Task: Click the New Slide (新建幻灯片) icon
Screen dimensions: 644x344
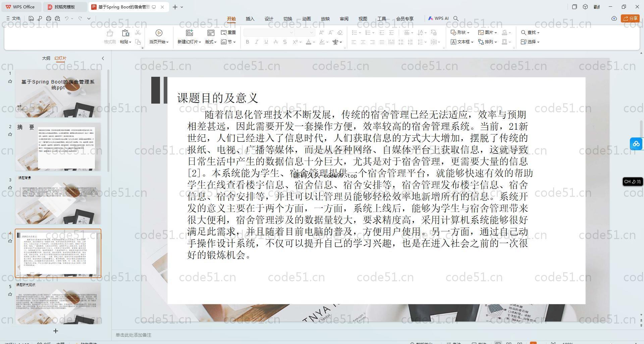Action: (190, 33)
